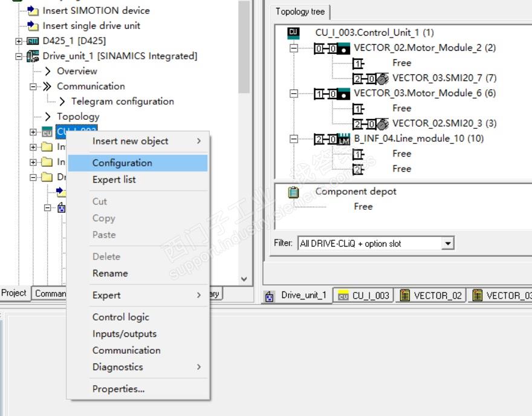Click the Communication double-arrow icon in tree
The width and height of the screenshot is (532, 416).
tap(47, 86)
